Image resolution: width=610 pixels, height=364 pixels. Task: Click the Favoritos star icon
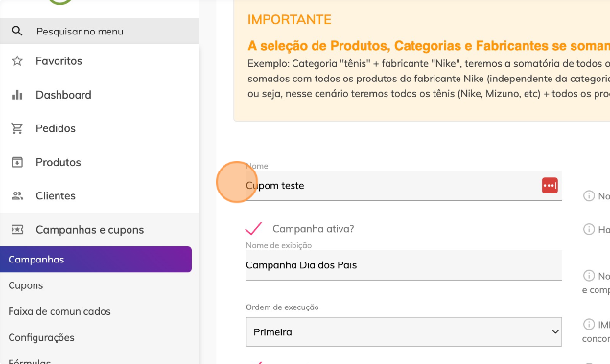pyautogui.click(x=17, y=61)
